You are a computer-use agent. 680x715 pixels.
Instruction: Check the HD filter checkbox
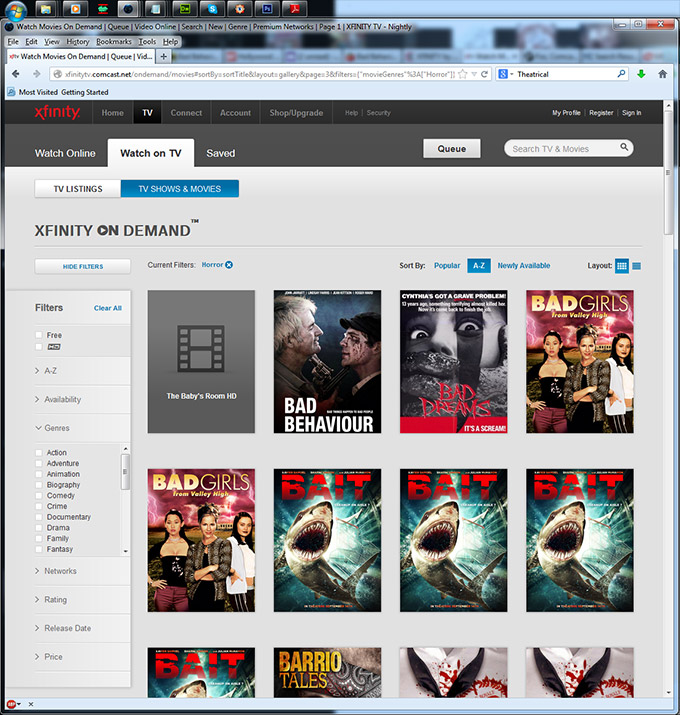point(39,347)
